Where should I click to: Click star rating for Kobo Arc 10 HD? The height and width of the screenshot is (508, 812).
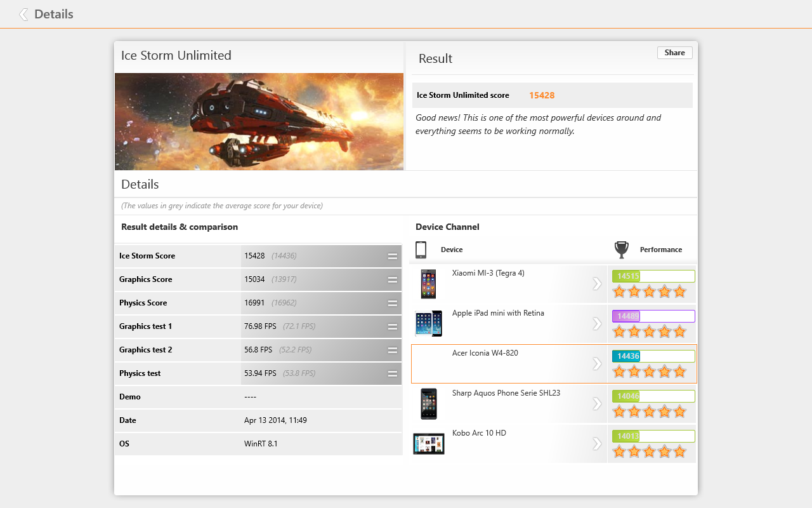tap(649, 452)
